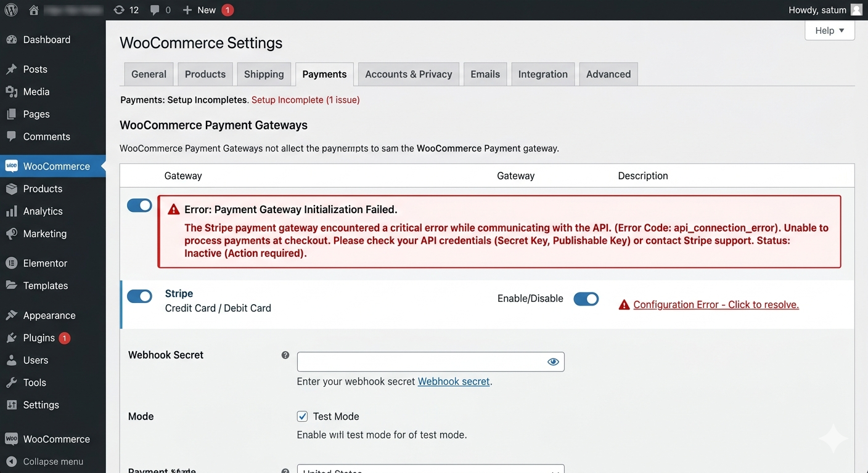Open the comments bubble icon showing 0

point(161,10)
